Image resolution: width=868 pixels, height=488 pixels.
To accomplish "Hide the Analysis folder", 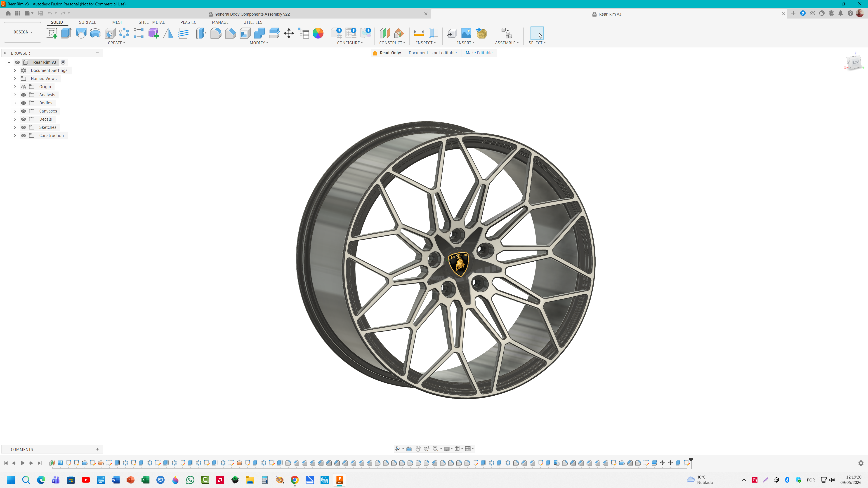I will 23,95.
